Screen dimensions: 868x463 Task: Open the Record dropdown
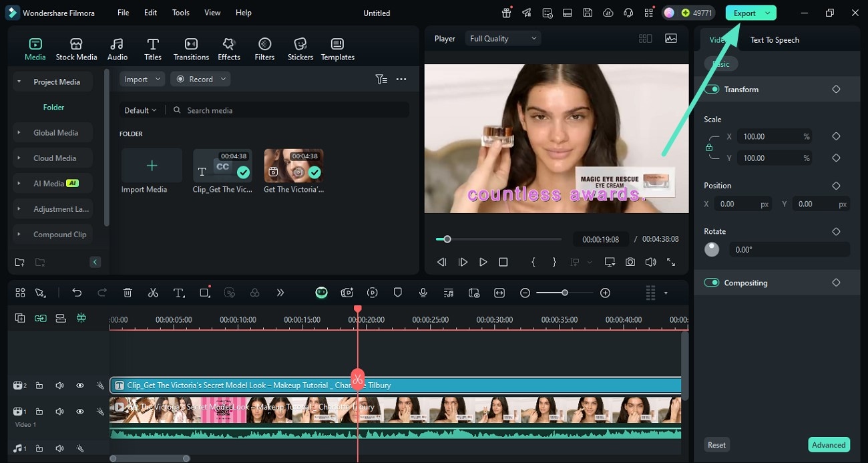(200, 79)
